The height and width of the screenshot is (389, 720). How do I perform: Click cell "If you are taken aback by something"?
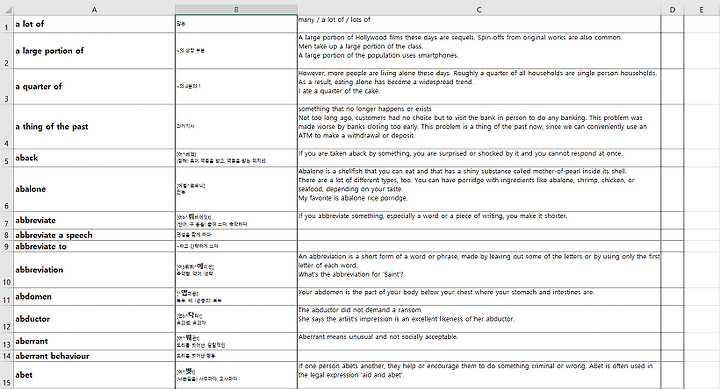tap(479, 158)
